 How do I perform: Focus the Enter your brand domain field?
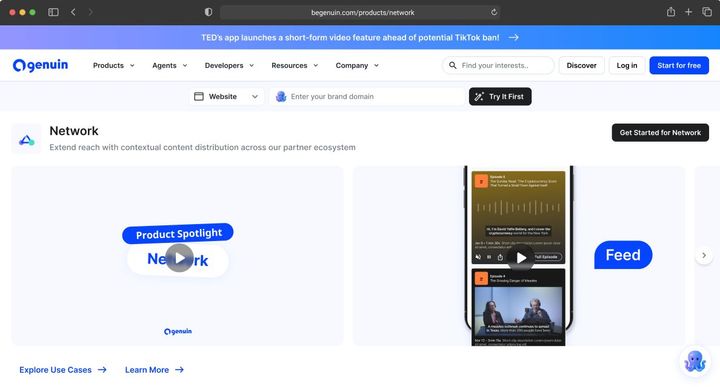tap(367, 96)
